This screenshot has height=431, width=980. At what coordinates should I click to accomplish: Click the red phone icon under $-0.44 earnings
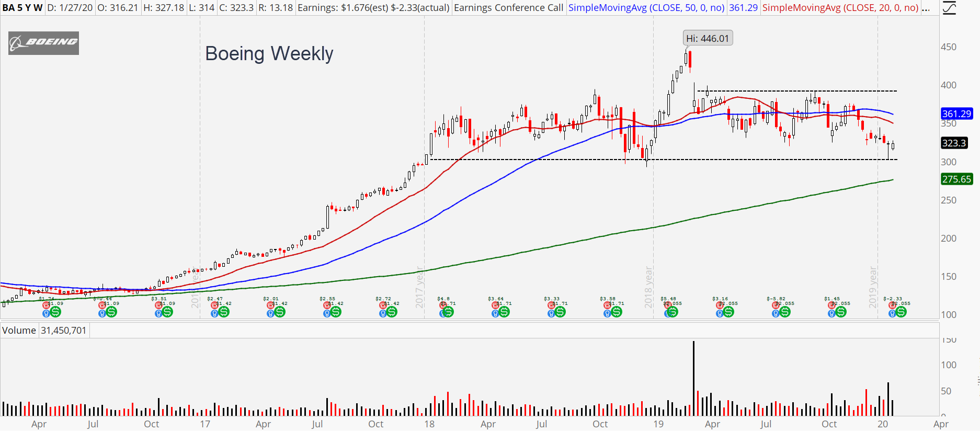[x=102, y=305]
